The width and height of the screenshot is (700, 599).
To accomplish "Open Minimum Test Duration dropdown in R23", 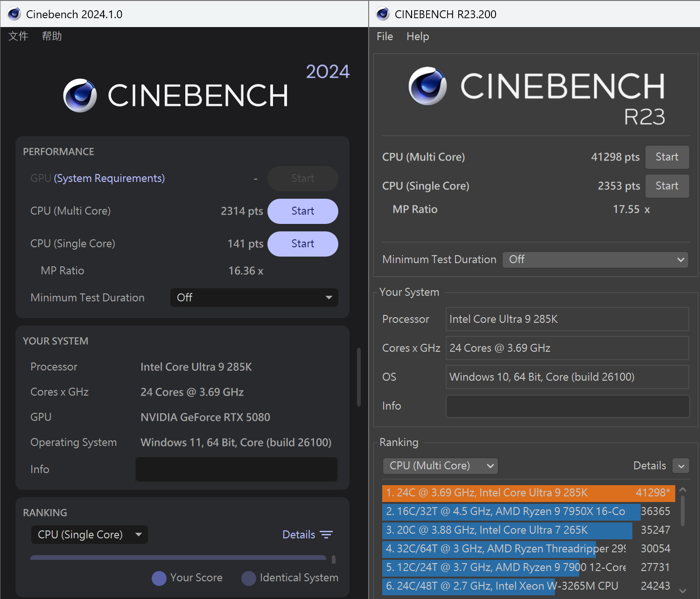I will 595,260.
